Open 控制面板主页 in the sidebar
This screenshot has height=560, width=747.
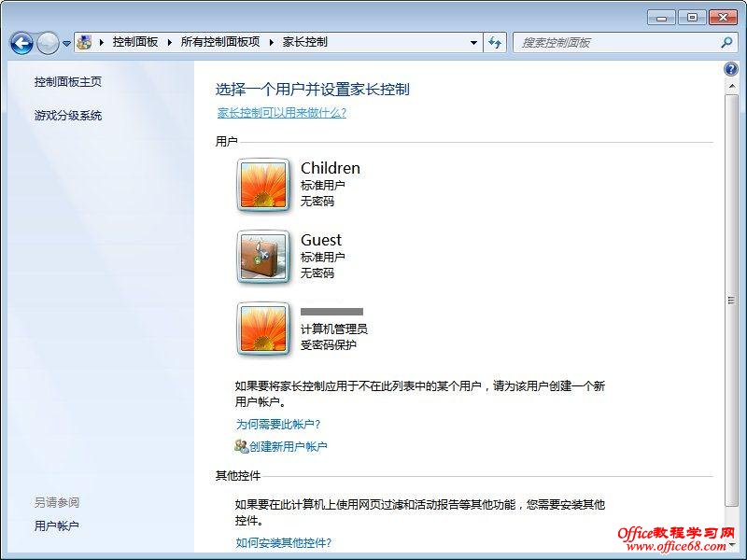pos(68,82)
